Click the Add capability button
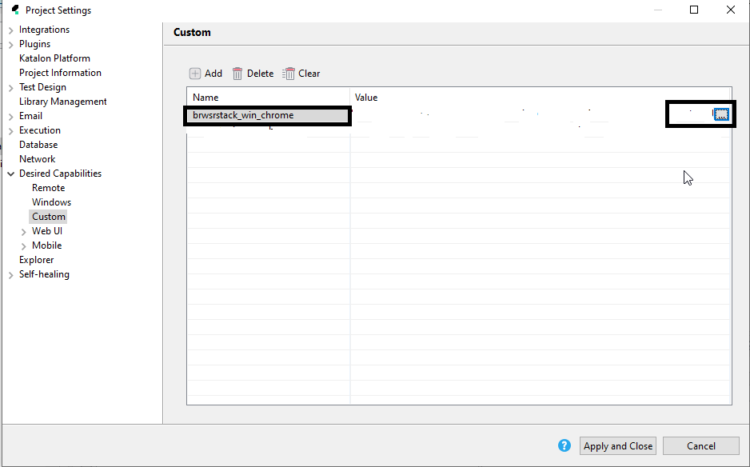750x467 pixels. click(x=206, y=74)
